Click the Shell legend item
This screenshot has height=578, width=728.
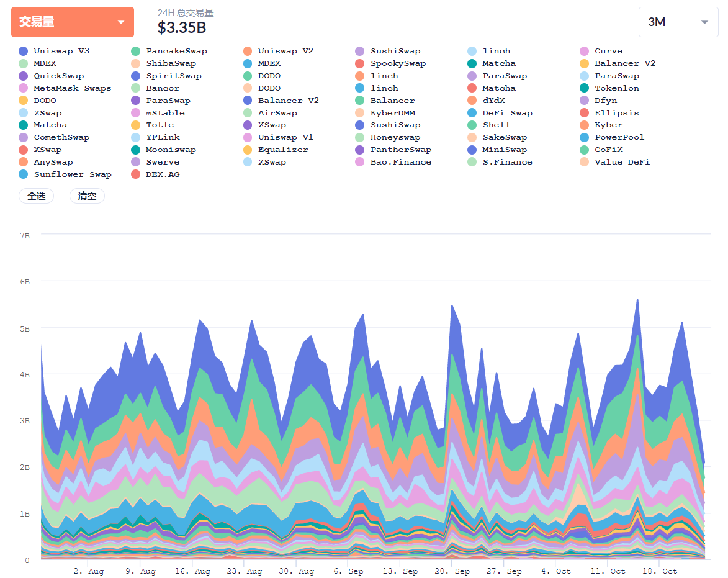[x=489, y=125]
